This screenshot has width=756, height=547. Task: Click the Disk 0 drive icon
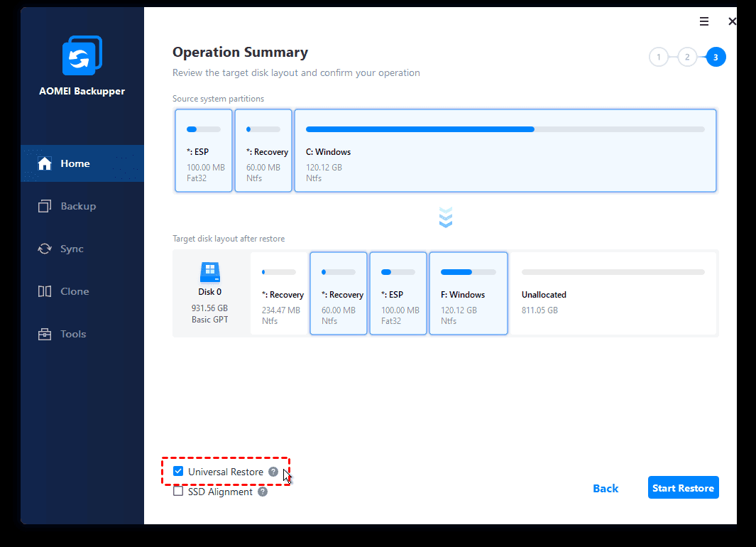coord(209,272)
